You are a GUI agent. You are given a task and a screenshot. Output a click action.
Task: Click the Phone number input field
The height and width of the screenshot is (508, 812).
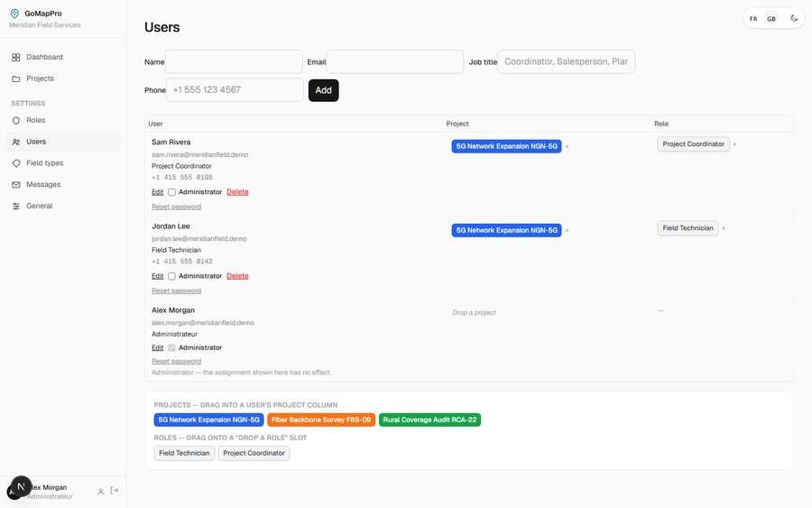coord(235,90)
